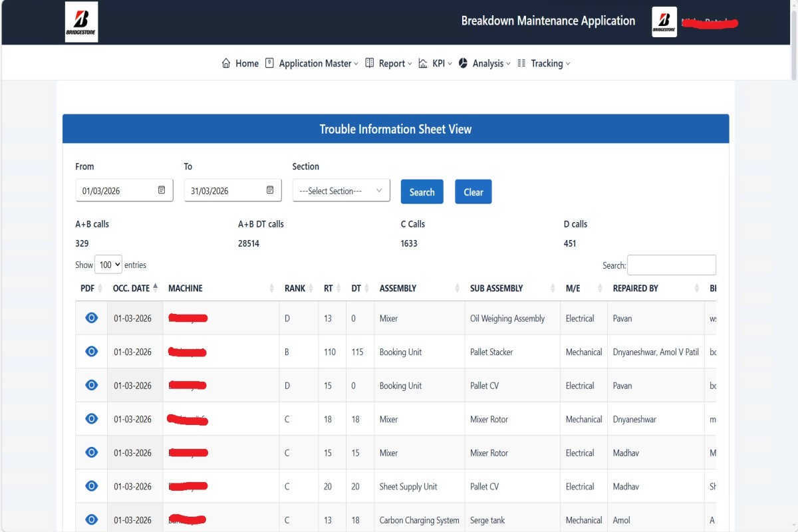Open PDF eye icon for Serge tank row
This screenshot has height=532, width=798.
(x=92, y=519)
